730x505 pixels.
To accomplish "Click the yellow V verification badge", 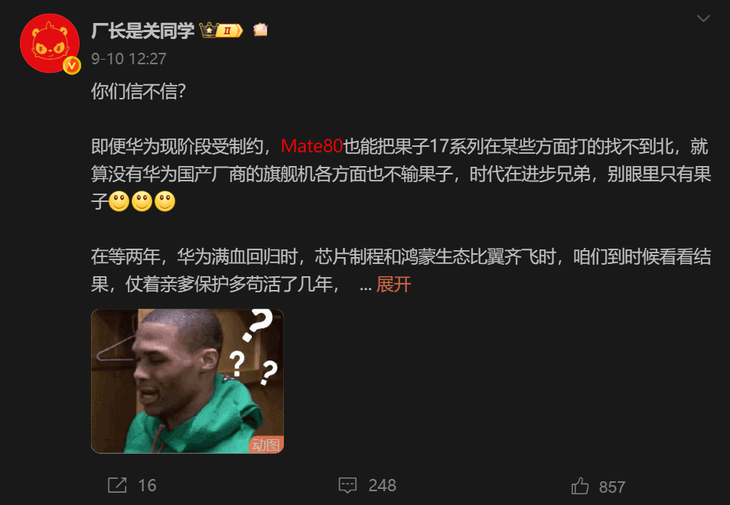I will (72, 66).
